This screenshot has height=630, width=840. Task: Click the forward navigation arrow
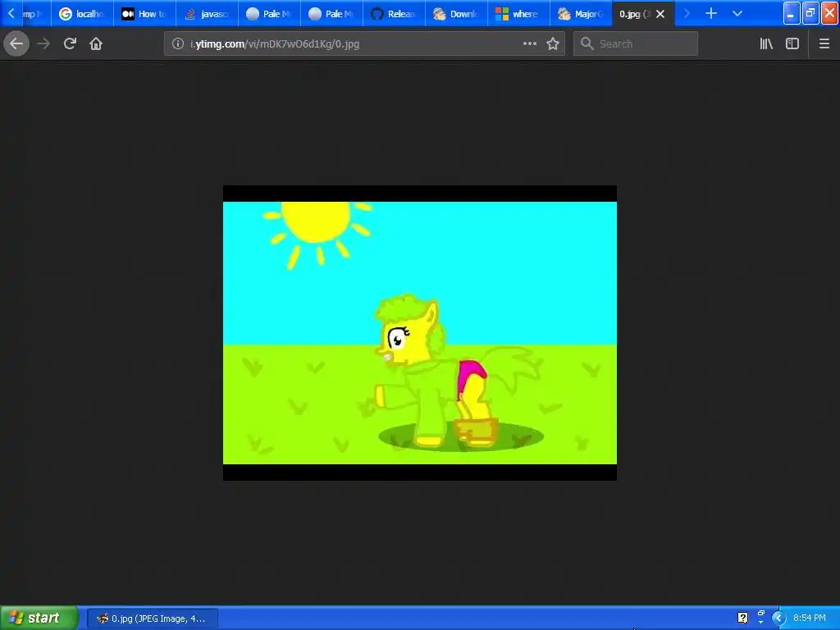pos(43,44)
